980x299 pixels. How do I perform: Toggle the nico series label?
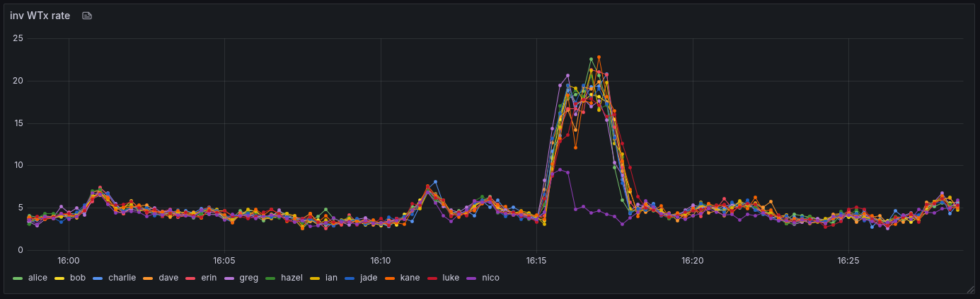(490, 278)
